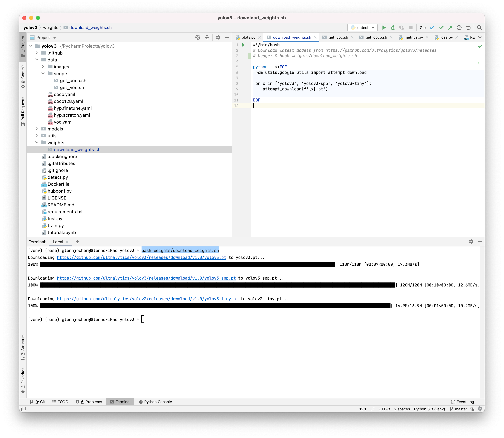Open the Terminal settings gear
Image resolution: width=504 pixels, height=438 pixels.
(471, 242)
